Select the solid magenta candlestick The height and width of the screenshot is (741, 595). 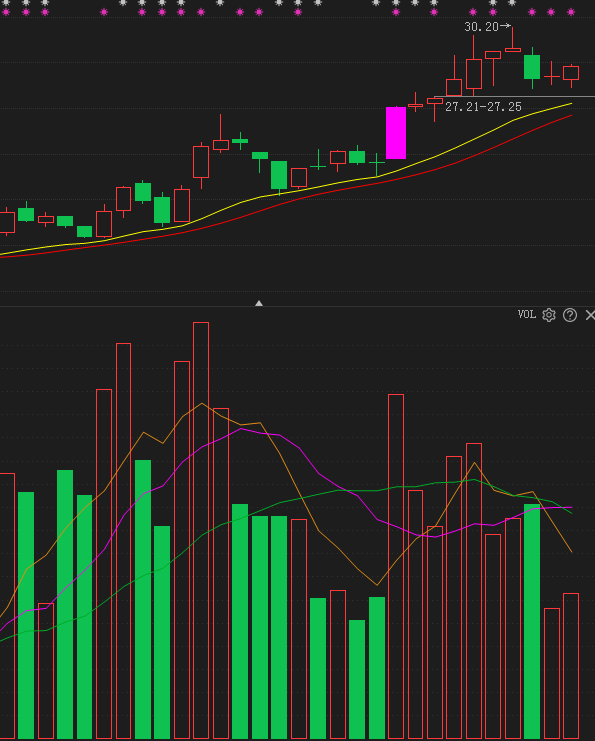pyautogui.click(x=396, y=133)
